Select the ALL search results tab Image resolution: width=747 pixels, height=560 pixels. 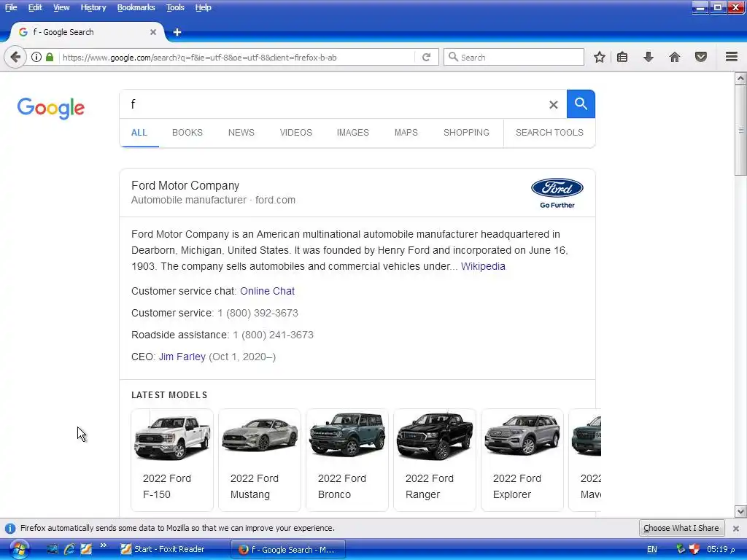[x=139, y=133]
